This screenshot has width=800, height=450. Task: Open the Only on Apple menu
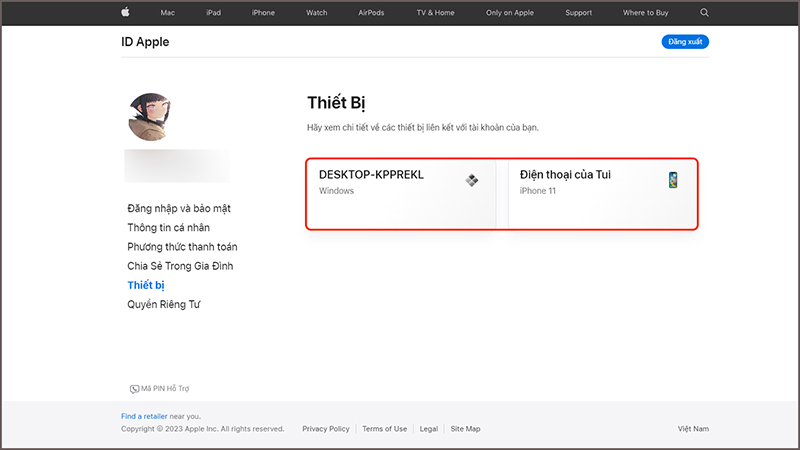click(x=510, y=13)
